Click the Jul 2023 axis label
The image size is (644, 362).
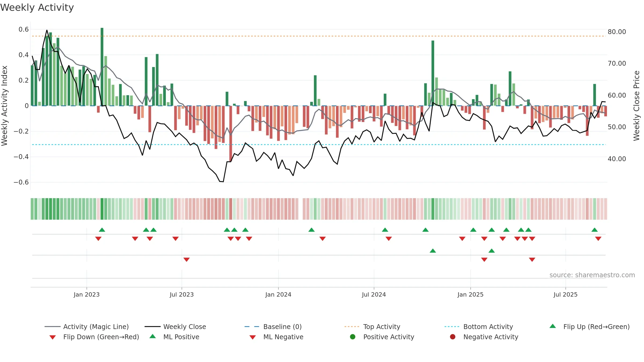(182, 294)
